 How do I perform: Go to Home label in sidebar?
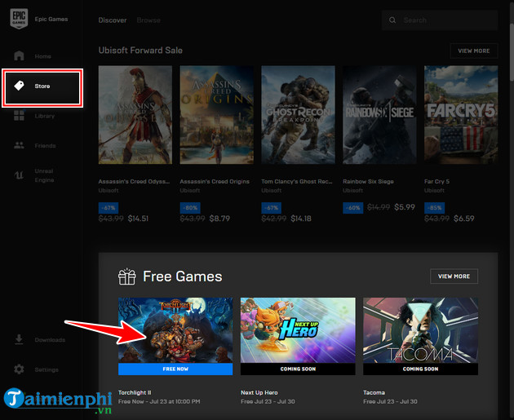click(x=43, y=56)
